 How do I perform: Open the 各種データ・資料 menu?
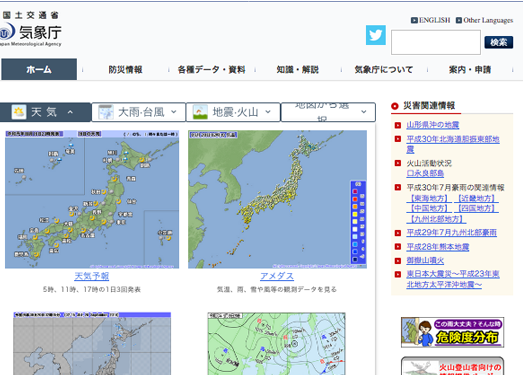pyautogui.click(x=211, y=69)
